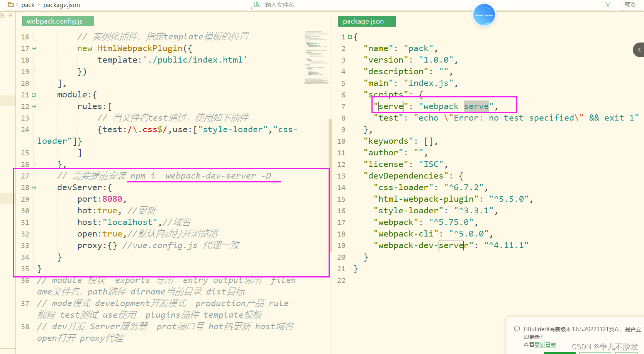644x354 pixels.
Task: Click the side panel arrow at right edge
Action: (639, 50)
